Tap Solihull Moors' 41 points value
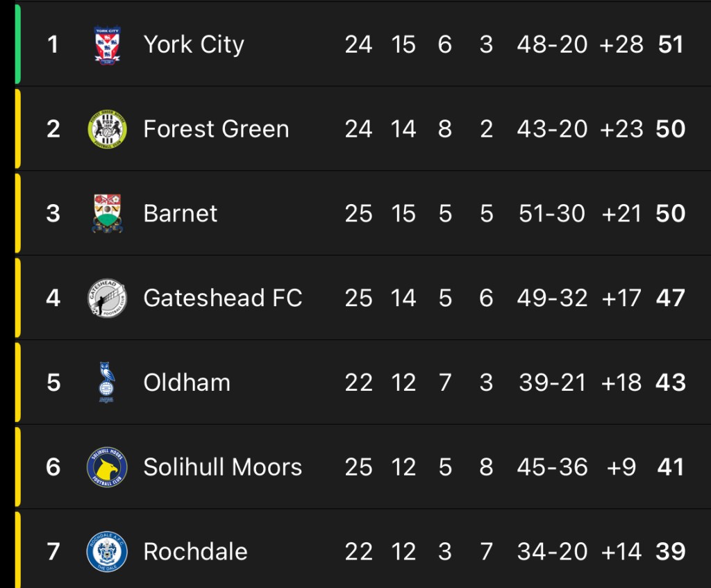Viewport: 711px width, 588px height. coord(671,467)
